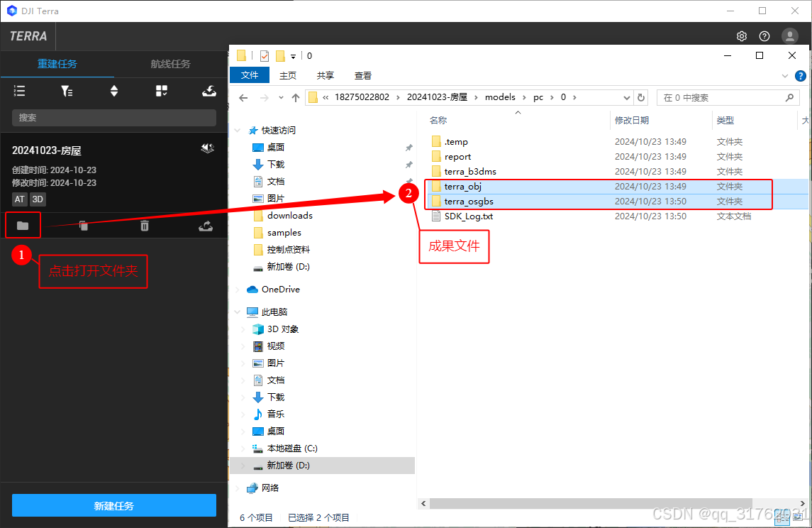The height and width of the screenshot is (528, 812).
Task: Select the terra_b3dms folder
Action: click(470, 172)
